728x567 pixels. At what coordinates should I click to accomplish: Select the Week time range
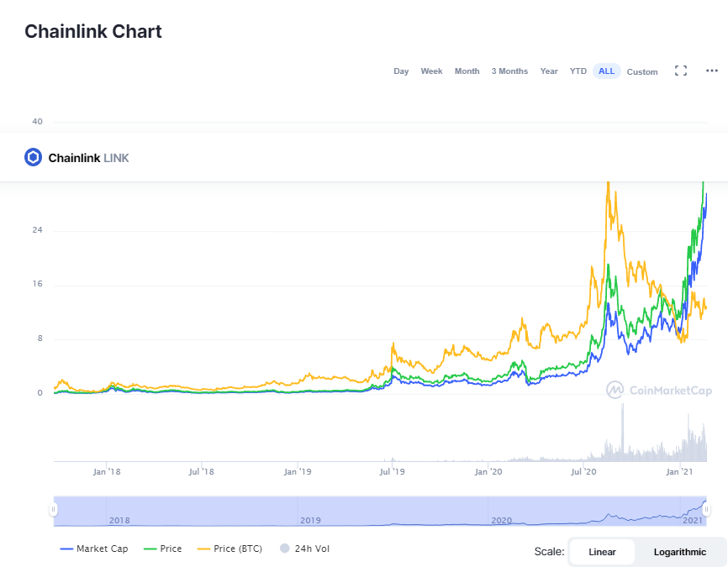pyautogui.click(x=431, y=71)
